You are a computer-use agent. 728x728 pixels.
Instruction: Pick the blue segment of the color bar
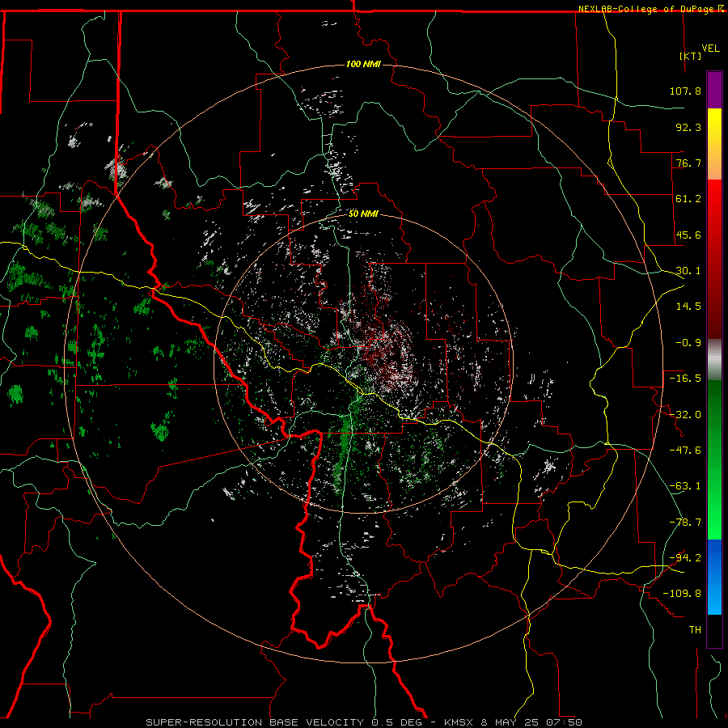[x=714, y=577]
